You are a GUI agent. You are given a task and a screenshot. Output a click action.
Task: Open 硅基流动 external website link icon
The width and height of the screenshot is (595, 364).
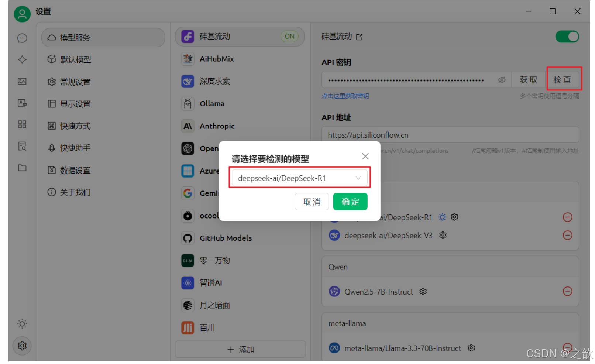click(359, 37)
